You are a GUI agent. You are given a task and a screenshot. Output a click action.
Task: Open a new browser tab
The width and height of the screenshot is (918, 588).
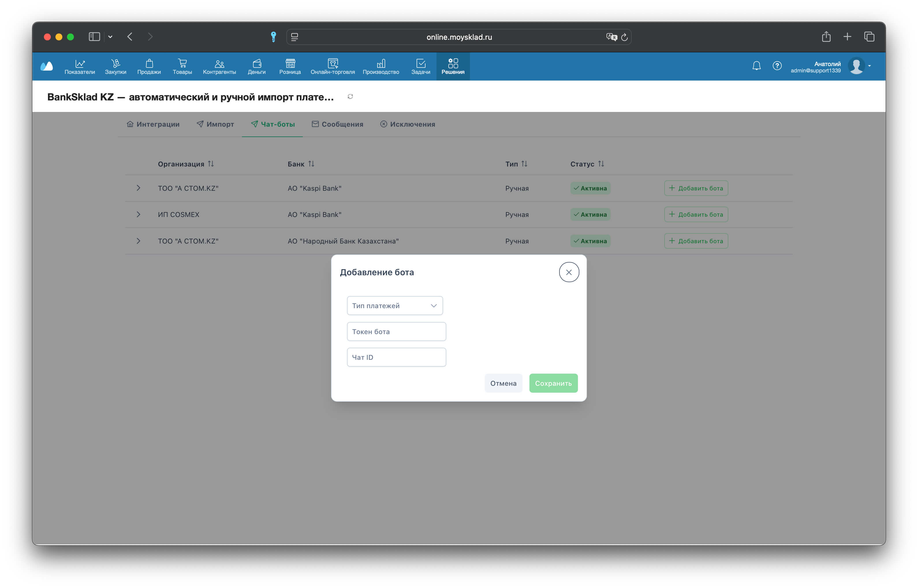tap(847, 37)
